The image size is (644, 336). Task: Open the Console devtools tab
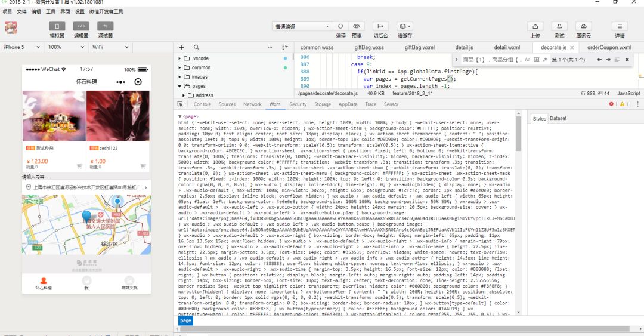202,104
